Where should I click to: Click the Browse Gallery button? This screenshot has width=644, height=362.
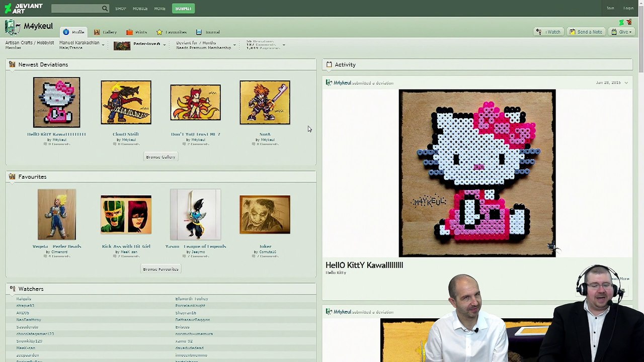pos(160,157)
